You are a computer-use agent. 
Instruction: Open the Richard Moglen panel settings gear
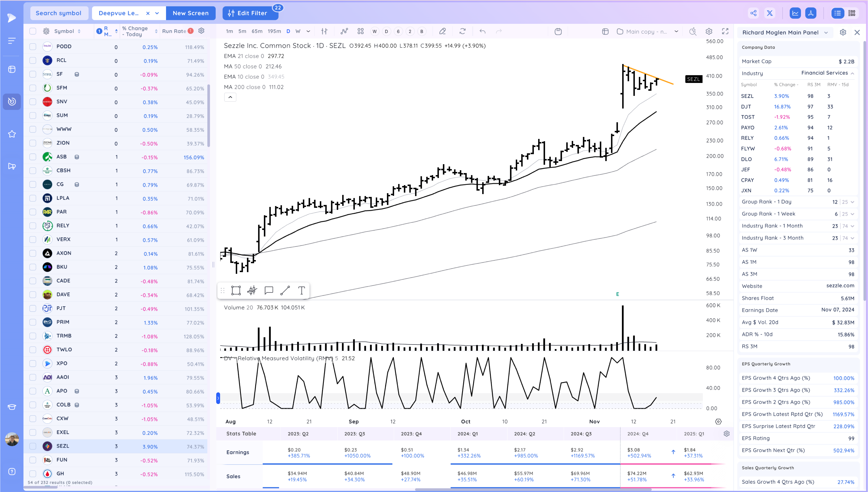pyautogui.click(x=843, y=32)
